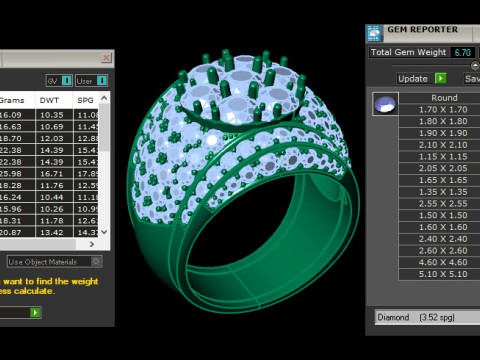480x360 pixels.
Task: Click the DWT cell 13.42
Action: click(x=53, y=232)
